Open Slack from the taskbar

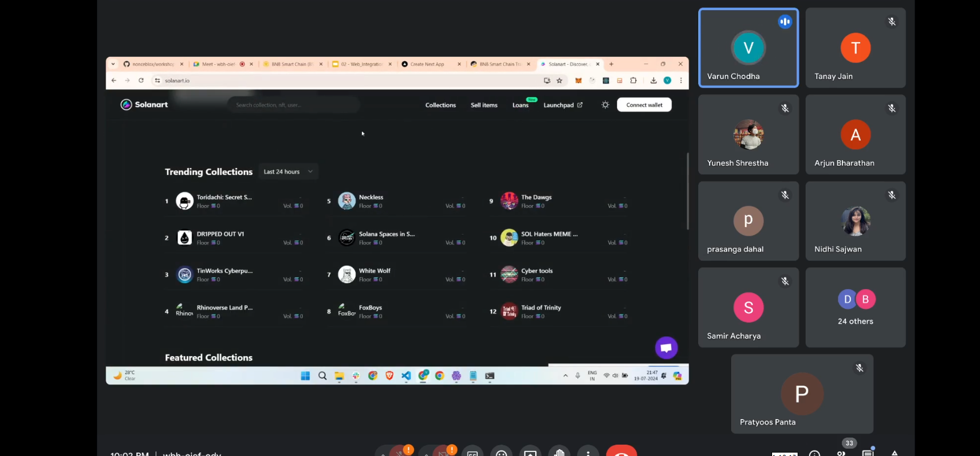coord(356,376)
